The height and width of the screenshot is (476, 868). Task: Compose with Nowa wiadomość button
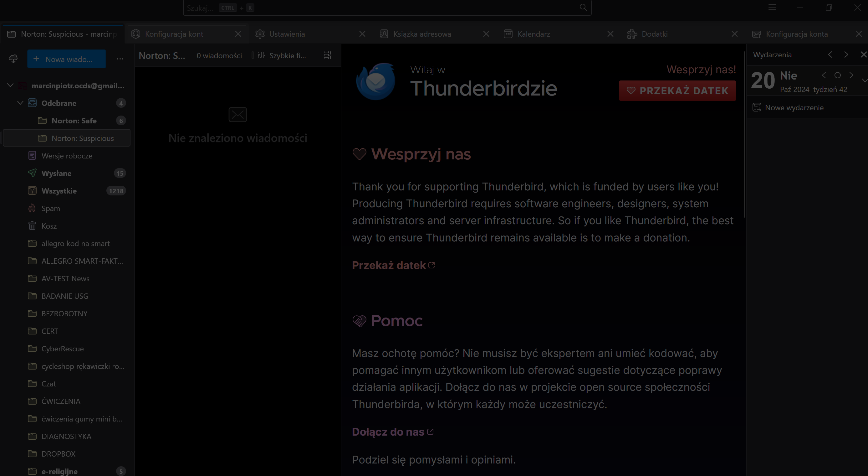coord(67,59)
